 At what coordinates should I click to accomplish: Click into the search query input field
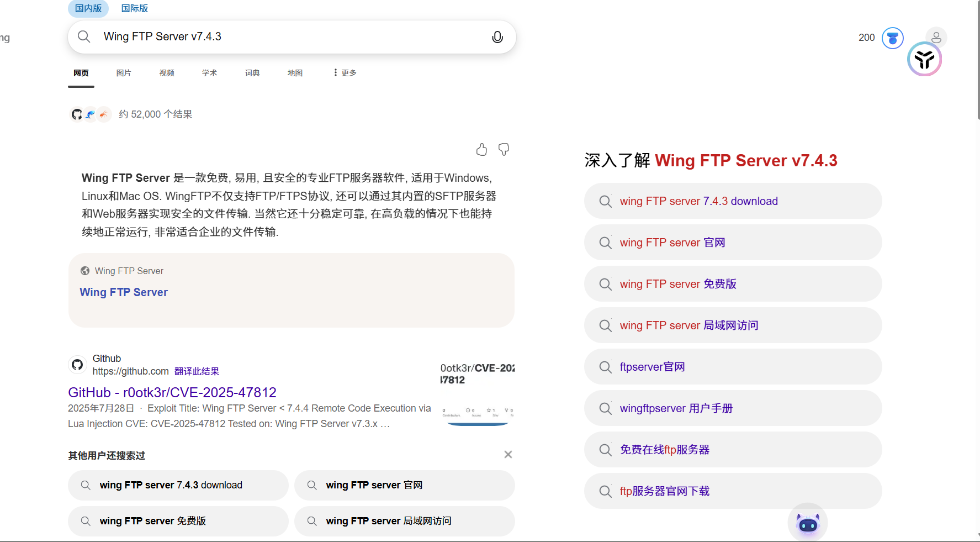[287, 37]
